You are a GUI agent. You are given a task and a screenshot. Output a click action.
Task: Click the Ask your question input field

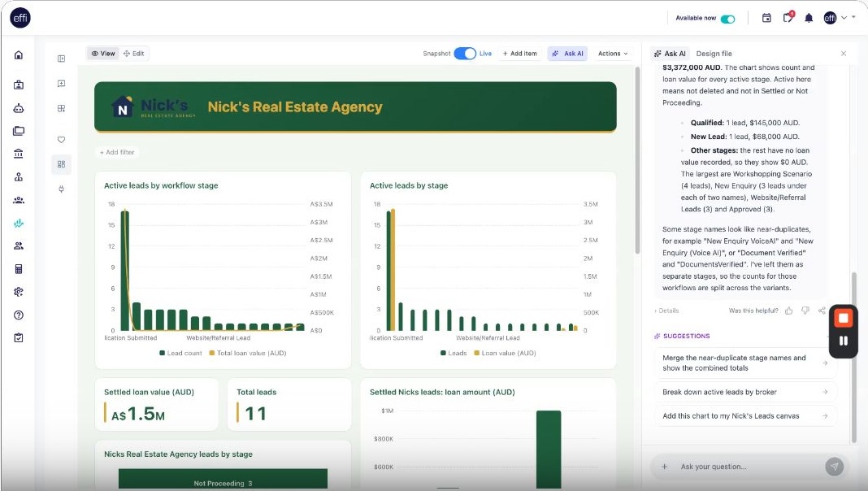tap(748, 467)
